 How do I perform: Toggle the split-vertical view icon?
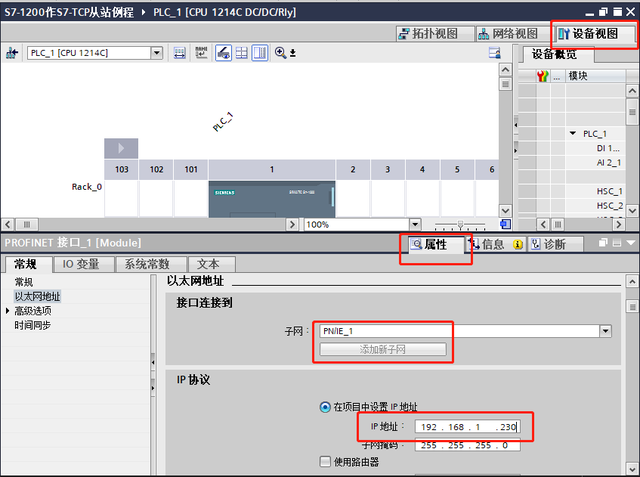coord(260,53)
